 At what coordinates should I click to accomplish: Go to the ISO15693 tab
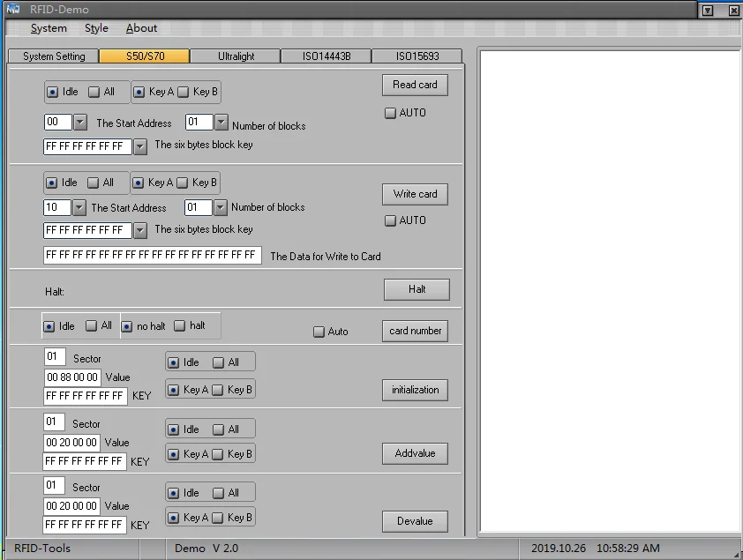tap(417, 56)
